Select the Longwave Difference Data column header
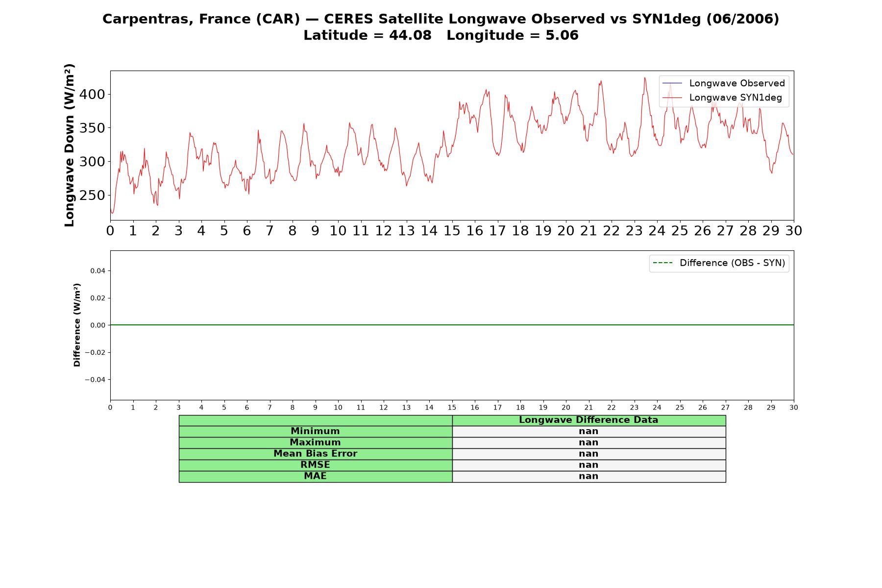Screen dimensions: 882x588 tap(588, 420)
